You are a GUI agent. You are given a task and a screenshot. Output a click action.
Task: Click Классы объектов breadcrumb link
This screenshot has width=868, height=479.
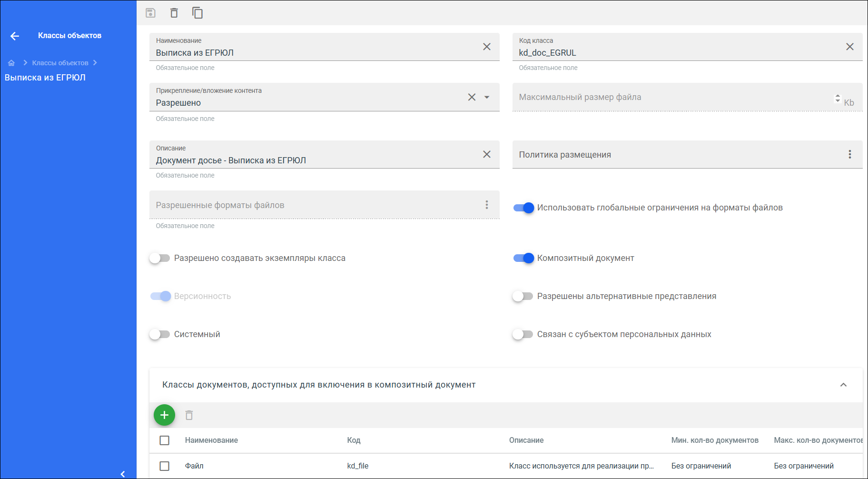60,63
